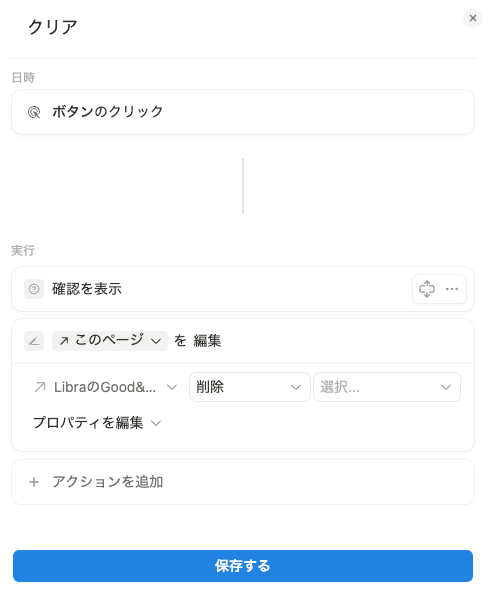Expand the プロパティを編集 menu
488x592 pixels.
[97, 423]
